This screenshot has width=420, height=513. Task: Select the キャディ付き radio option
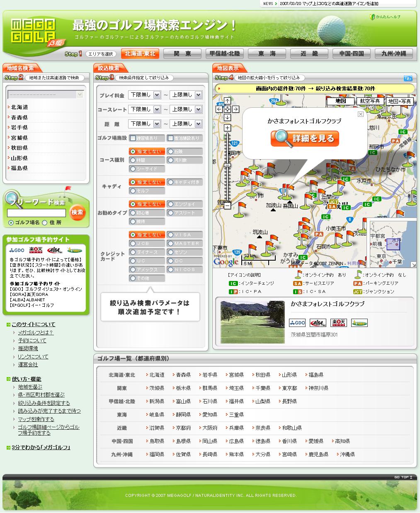(x=170, y=182)
